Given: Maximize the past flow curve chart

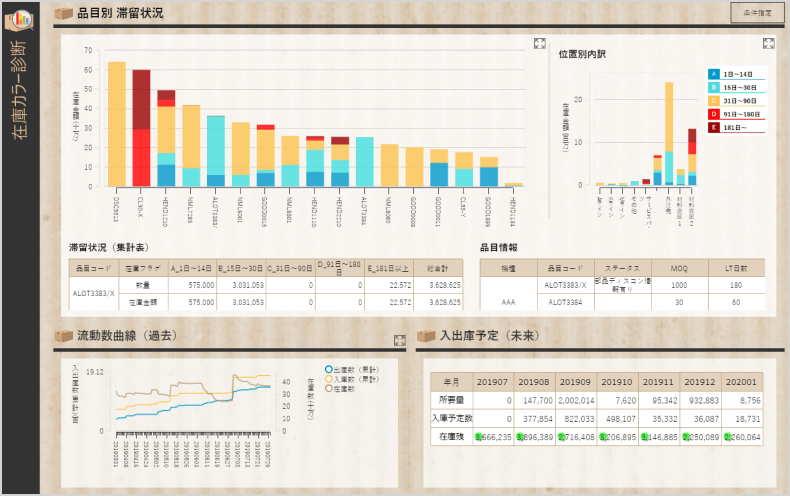Looking at the screenshot, I should 399,342.
